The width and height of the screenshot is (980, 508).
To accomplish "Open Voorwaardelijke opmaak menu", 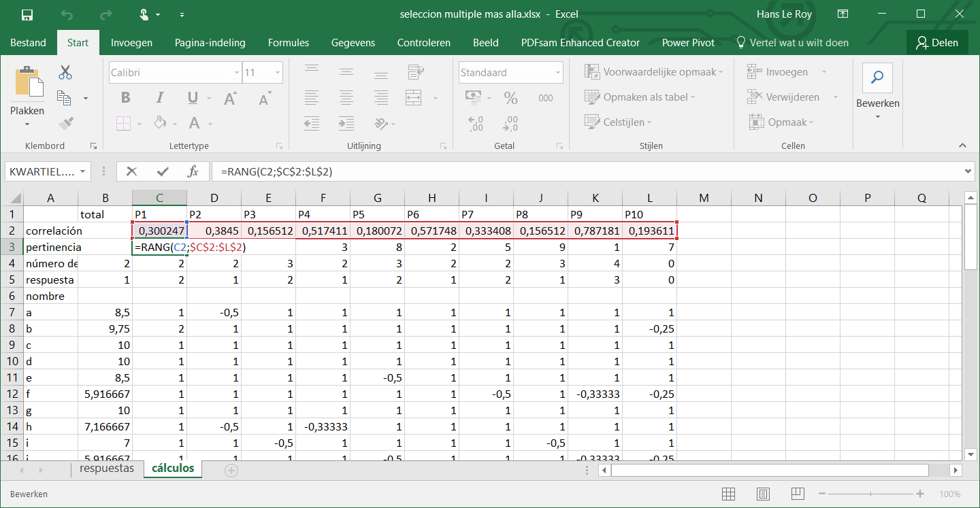I will coord(653,72).
